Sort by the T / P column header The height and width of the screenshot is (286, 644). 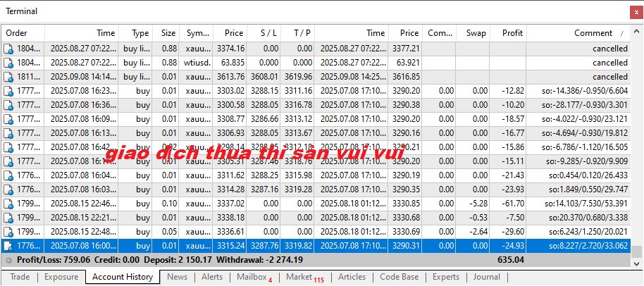297,33
